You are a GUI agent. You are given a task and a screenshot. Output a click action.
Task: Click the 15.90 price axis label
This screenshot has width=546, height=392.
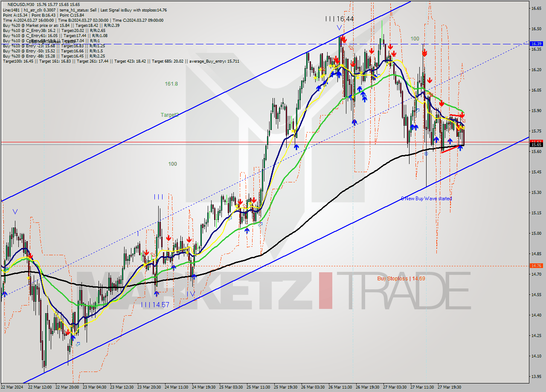(x=536, y=110)
